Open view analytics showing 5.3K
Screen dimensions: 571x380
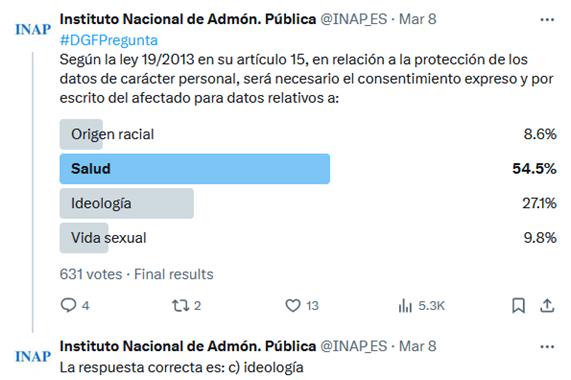(405, 305)
